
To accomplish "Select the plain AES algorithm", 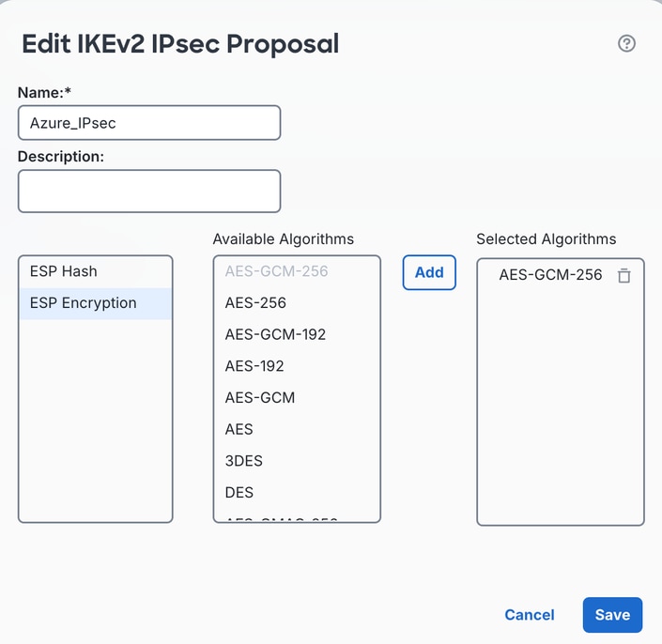I will (298, 429).
